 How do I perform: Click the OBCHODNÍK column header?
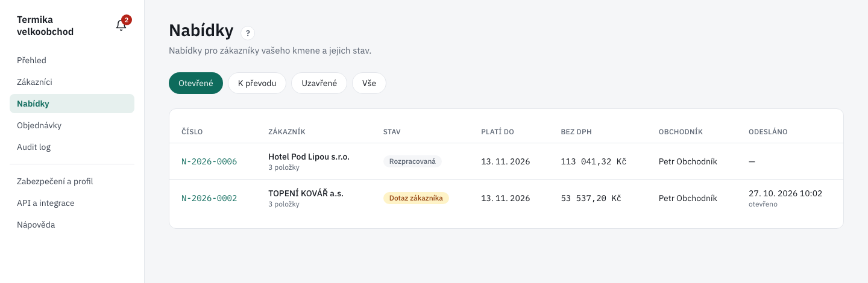point(681,132)
